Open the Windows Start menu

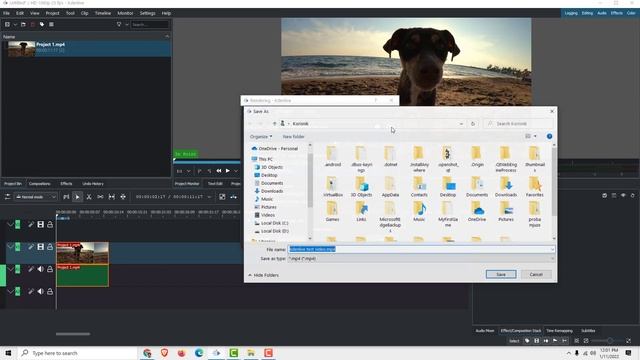[x=8, y=353]
